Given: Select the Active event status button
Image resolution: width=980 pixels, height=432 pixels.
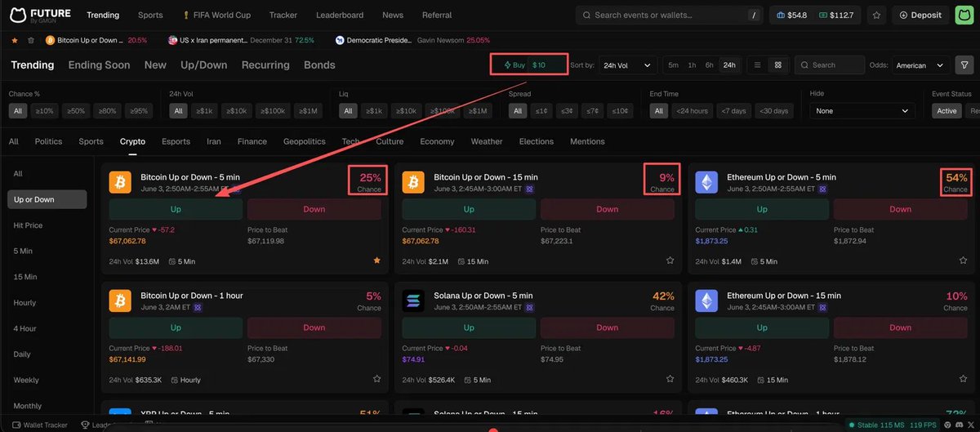Looking at the screenshot, I should [x=947, y=111].
